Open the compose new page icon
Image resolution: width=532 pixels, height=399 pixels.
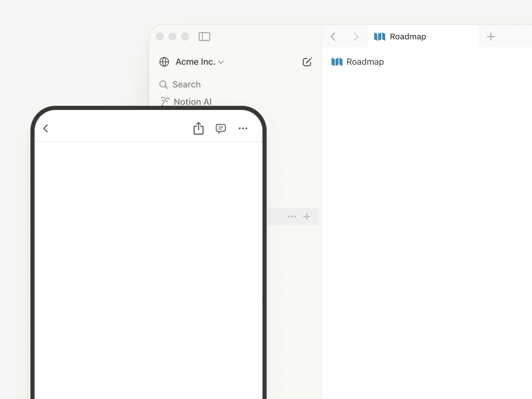pos(307,62)
